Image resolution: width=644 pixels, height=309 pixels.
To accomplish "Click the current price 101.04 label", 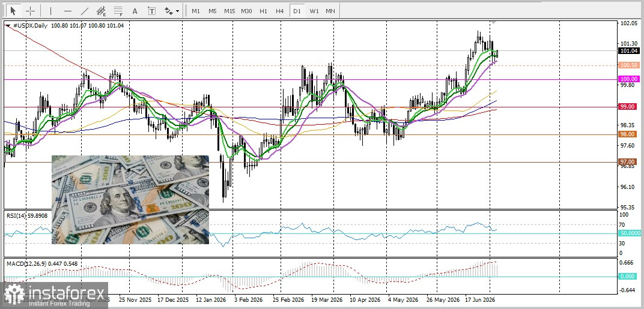I will click(x=628, y=51).
